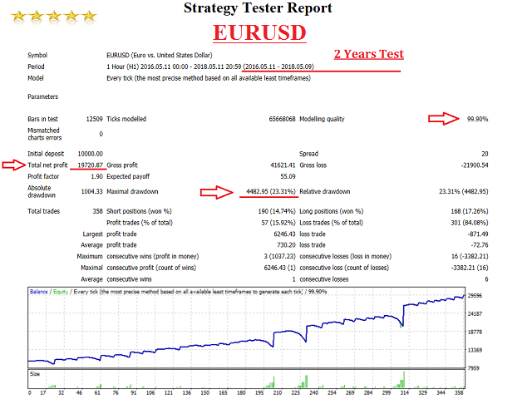
Task: Click Bars in test value 12509
Action: pos(94,119)
